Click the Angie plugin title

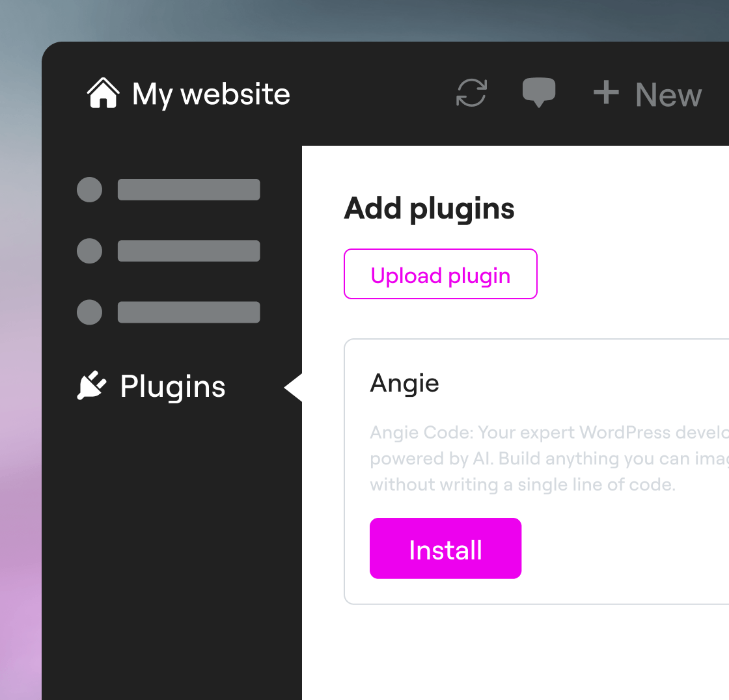[404, 383]
